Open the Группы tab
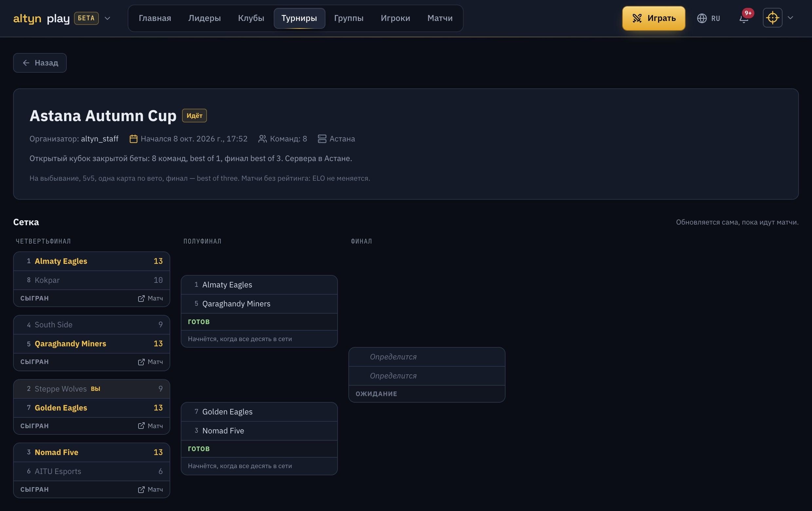The height and width of the screenshot is (511, 812). tap(349, 18)
